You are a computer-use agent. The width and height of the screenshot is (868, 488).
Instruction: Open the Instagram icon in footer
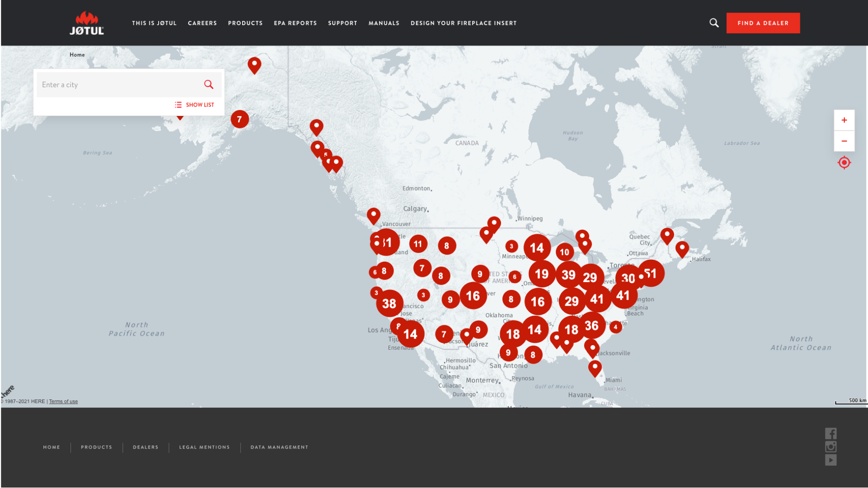(830, 447)
